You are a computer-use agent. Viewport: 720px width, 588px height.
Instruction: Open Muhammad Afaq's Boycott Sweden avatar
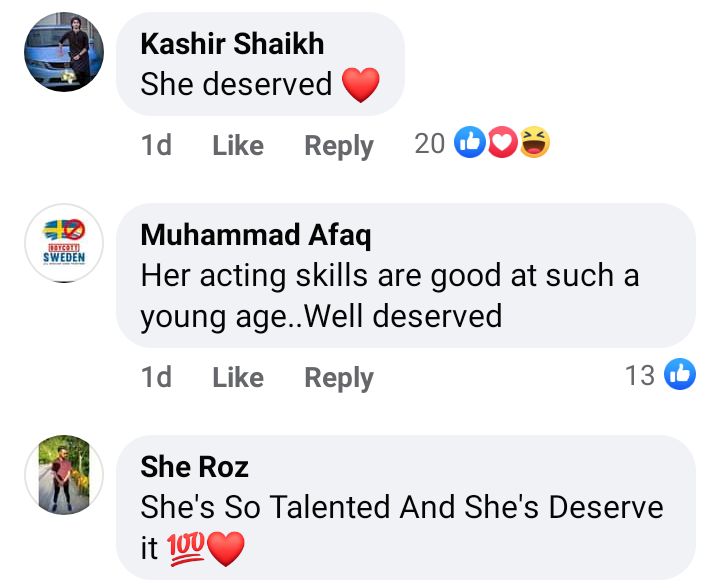(64, 243)
